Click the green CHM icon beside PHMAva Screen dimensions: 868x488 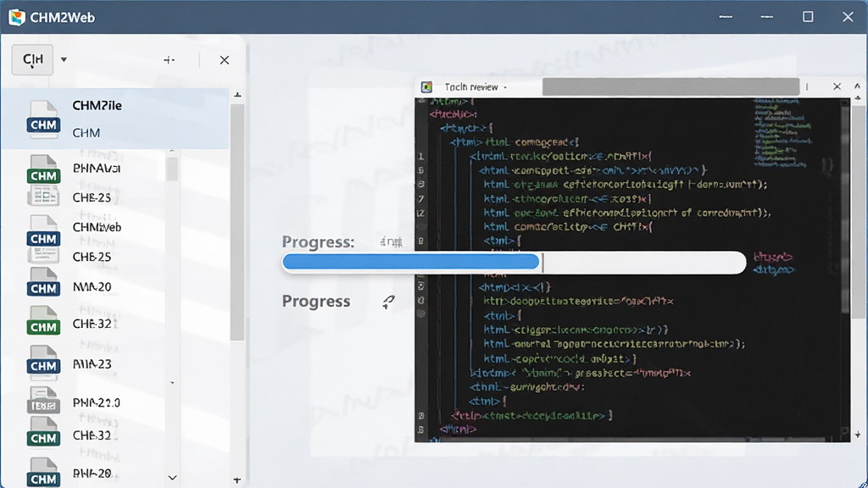[x=43, y=169]
